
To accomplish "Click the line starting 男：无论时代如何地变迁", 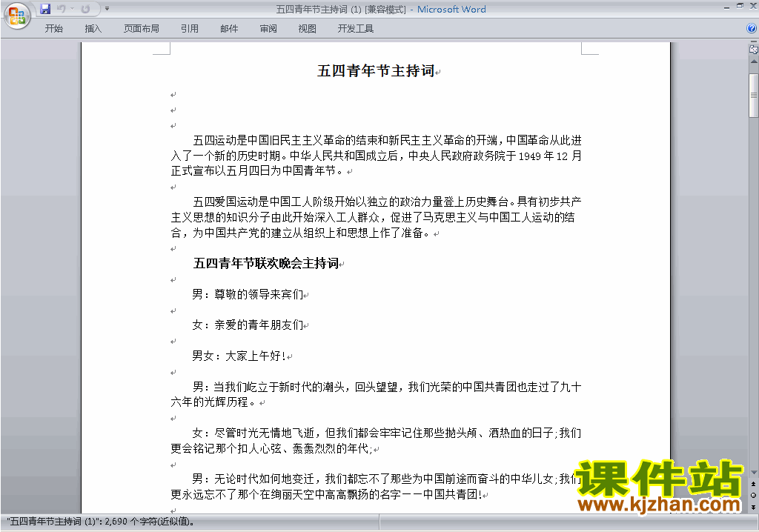I will [387, 479].
